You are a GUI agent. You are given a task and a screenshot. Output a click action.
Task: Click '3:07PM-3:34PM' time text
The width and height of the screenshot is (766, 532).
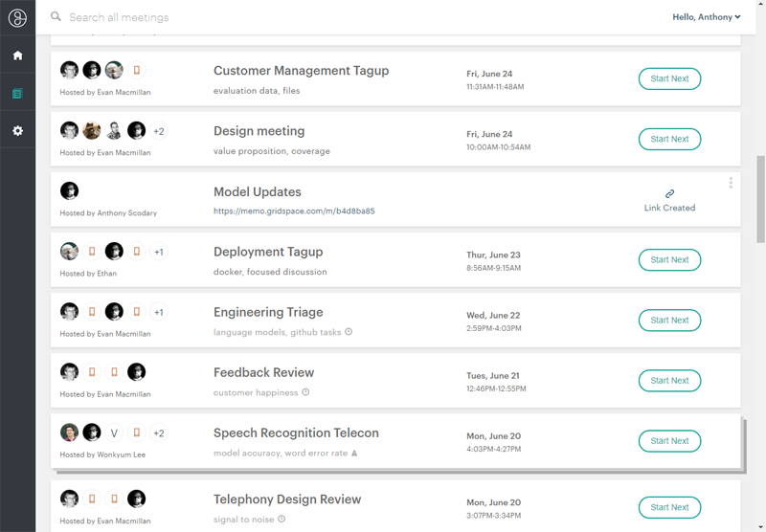(x=493, y=516)
